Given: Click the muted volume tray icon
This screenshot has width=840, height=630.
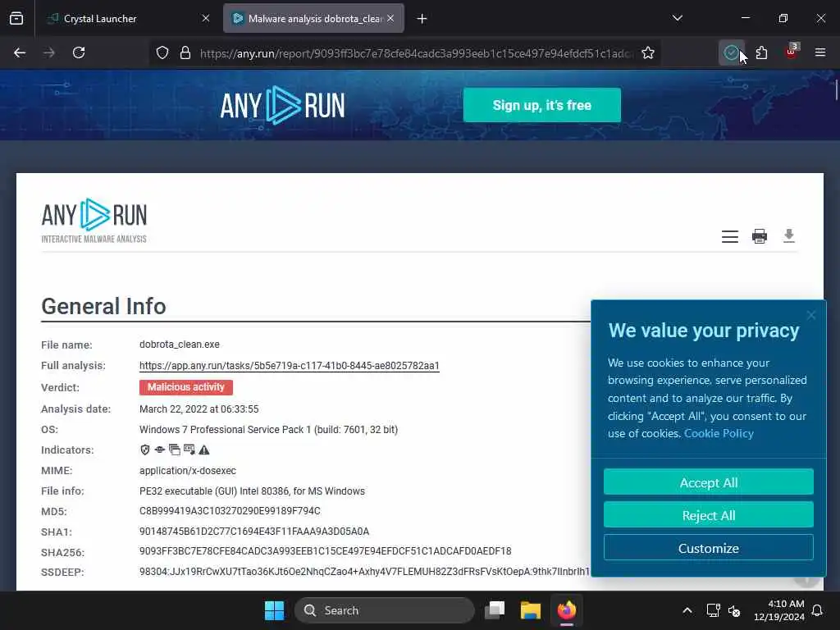Looking at the screenshot, I should [x=734, y=610].
